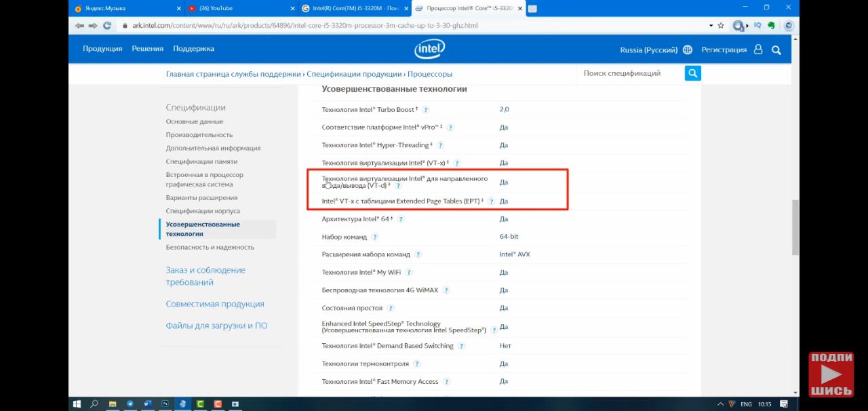Open address bar dropdown arrow
The height and width of the screenshot is (411, 868).
(711, 26)
